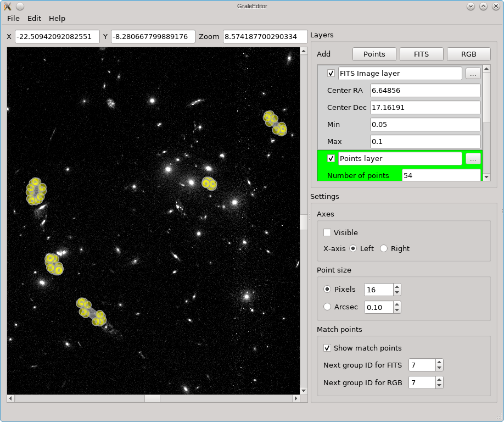Edit the Center Dec field
This screenshot has height=422, width=504.
click(x=425, y=108)
